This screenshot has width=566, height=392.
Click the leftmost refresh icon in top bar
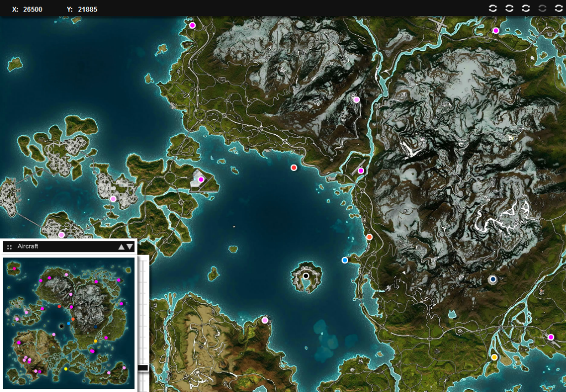click(492, 8)
